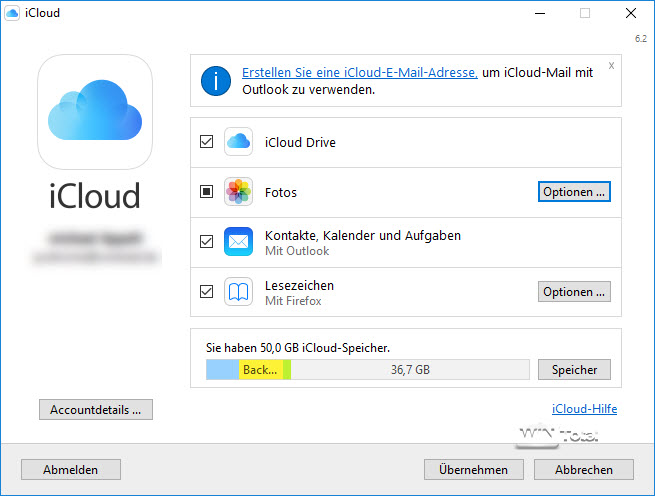Click the 36,7 GB free storage bar
The width and height of the screenshot is (655, 496).
[x=410, y=370]
